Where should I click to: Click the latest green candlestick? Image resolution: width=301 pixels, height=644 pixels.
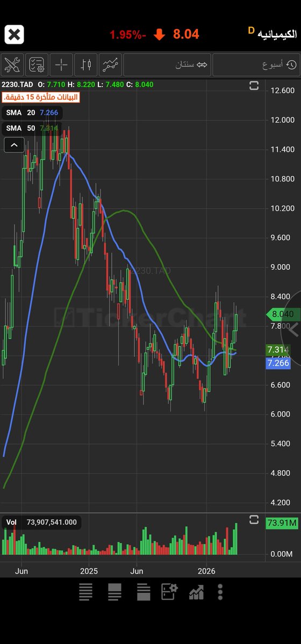tap(235, 322)
